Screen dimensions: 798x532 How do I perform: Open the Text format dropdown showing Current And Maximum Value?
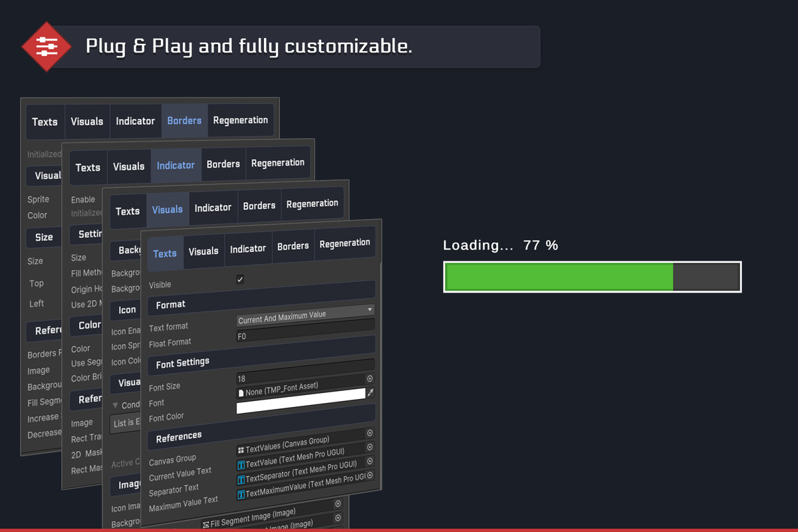306,315
